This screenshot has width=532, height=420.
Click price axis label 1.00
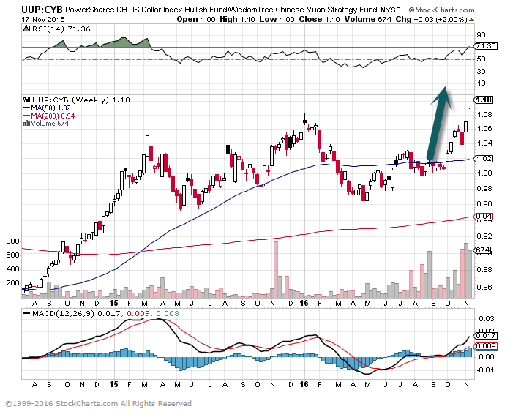tap(484, 173)
